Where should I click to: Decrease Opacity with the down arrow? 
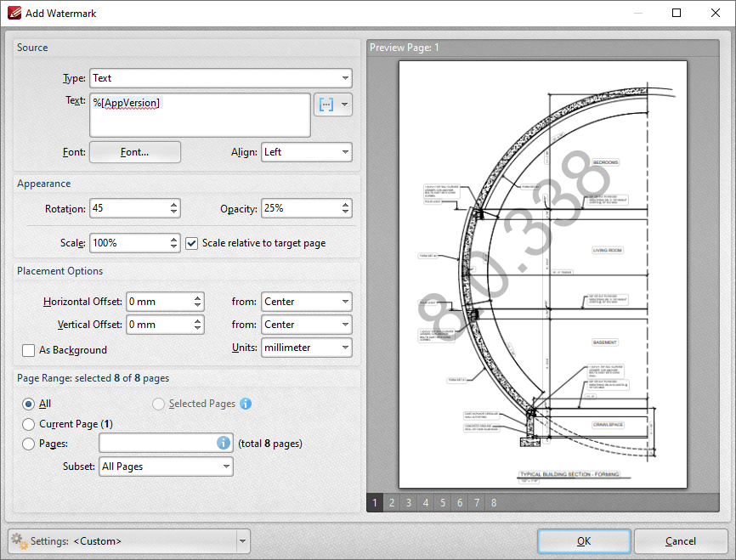pos(345,212)
